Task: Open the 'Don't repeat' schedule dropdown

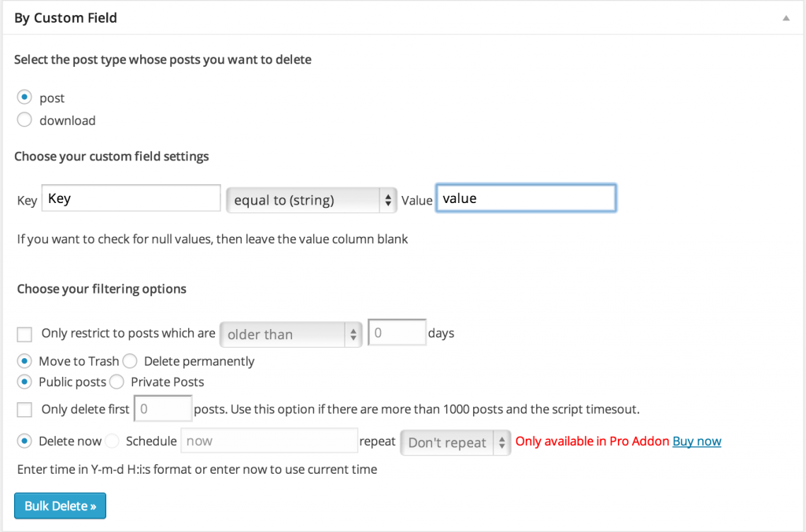Action: click(454, 442)
